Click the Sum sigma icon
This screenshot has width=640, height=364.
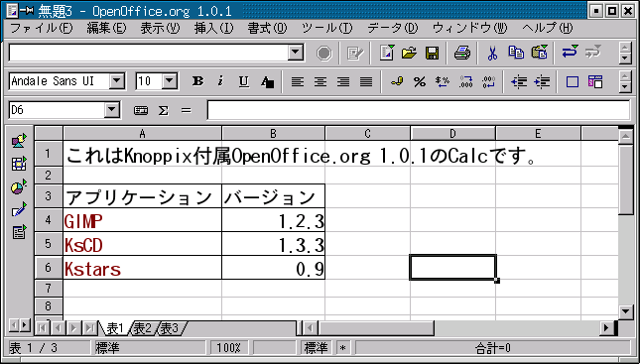[x=164, y=110]
